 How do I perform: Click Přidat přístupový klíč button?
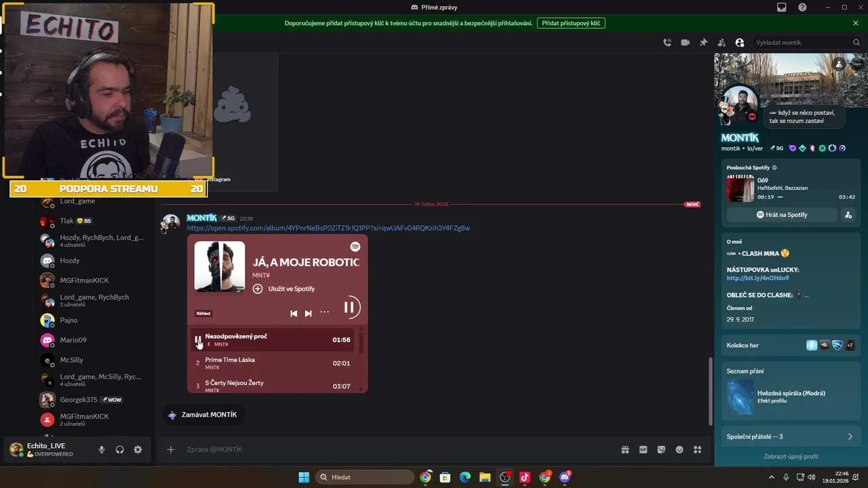(571, 23)
